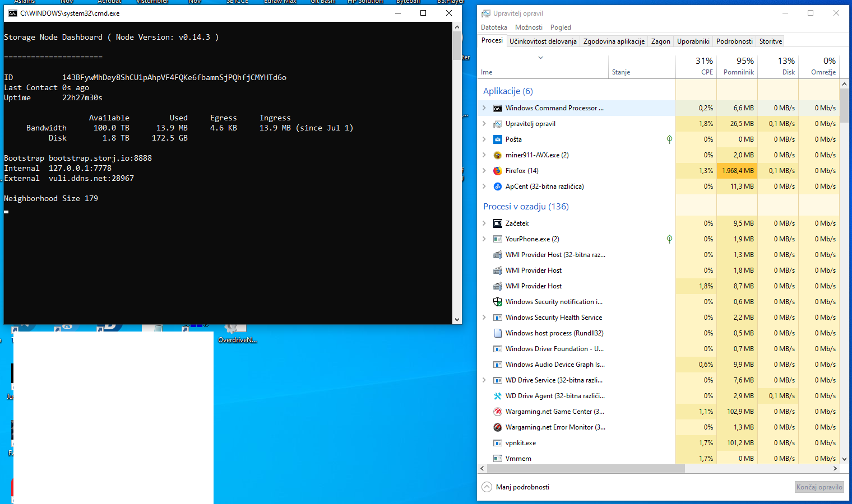Click the cmd window scroll down arrow
The width and height of the screenshot is (852, 504).
(x=457, y=320)
